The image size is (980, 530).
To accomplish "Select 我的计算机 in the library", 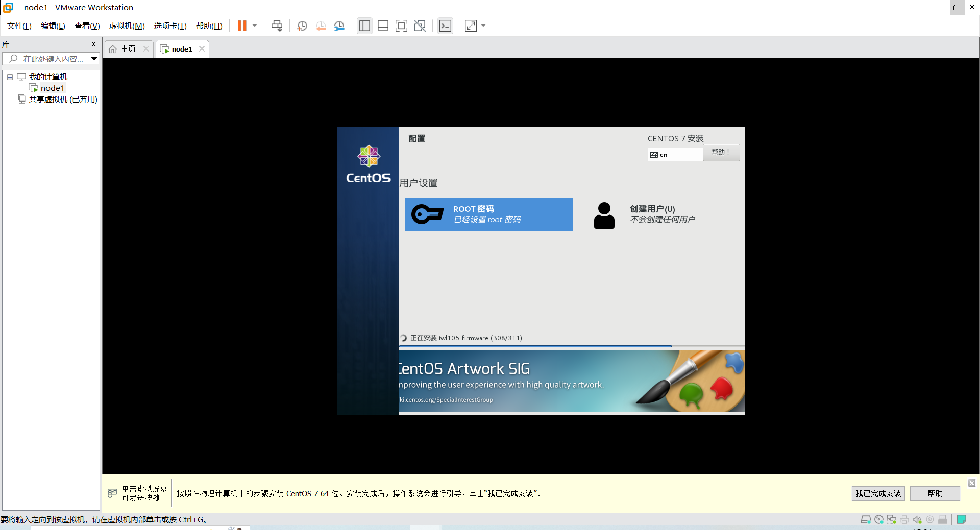I will click(48, 77).
